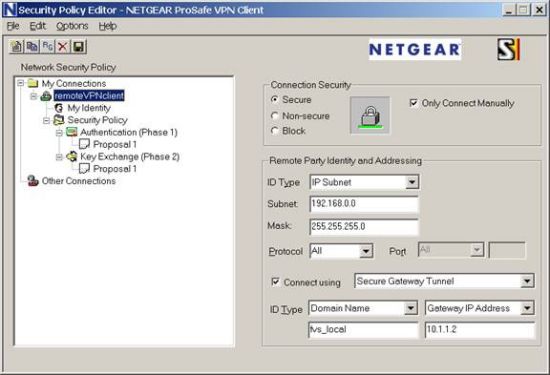550x375 pixels.
Task: Select the Block radio button
Action: point(275,131)
